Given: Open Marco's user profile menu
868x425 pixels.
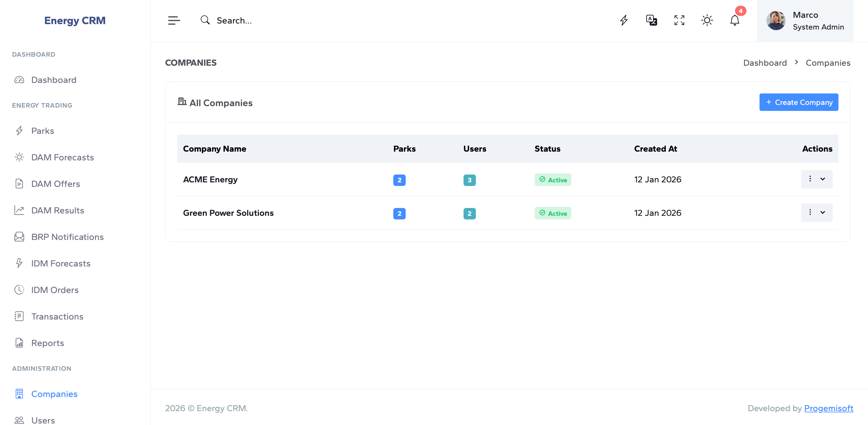Looking at the screenshot, I should [x=805, y=21].
